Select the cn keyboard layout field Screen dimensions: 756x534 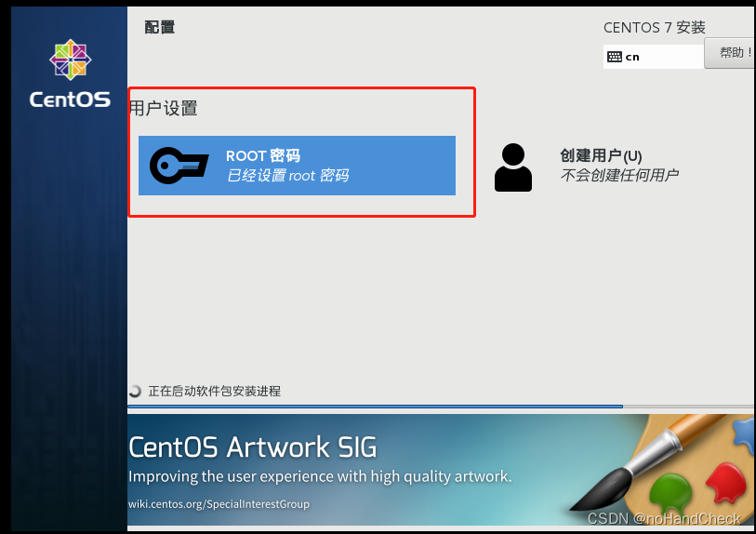click(654, 57)
